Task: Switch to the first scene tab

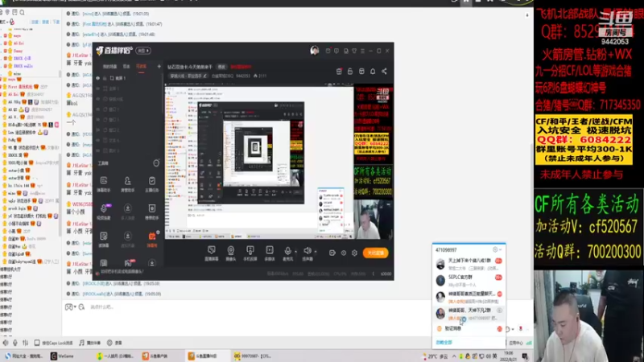Action: pyautogui.click(x=109, y=67)
